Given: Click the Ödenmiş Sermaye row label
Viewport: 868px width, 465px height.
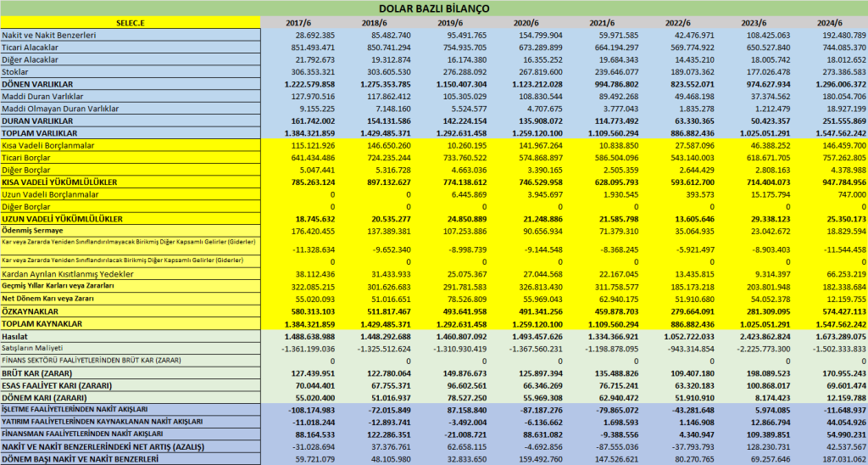Looking at the screenshot, I should (x=32, y=231).
